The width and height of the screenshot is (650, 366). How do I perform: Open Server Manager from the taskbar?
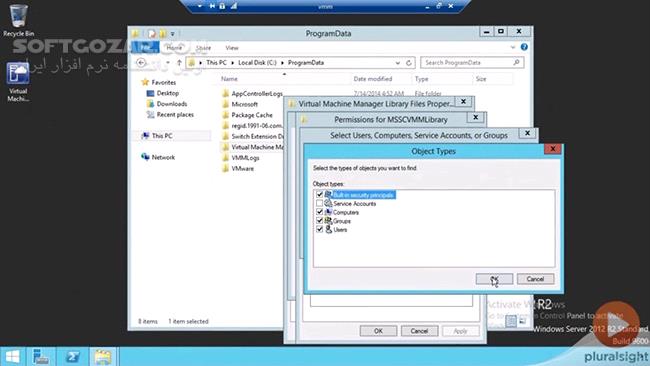click(x=41, y=356)
